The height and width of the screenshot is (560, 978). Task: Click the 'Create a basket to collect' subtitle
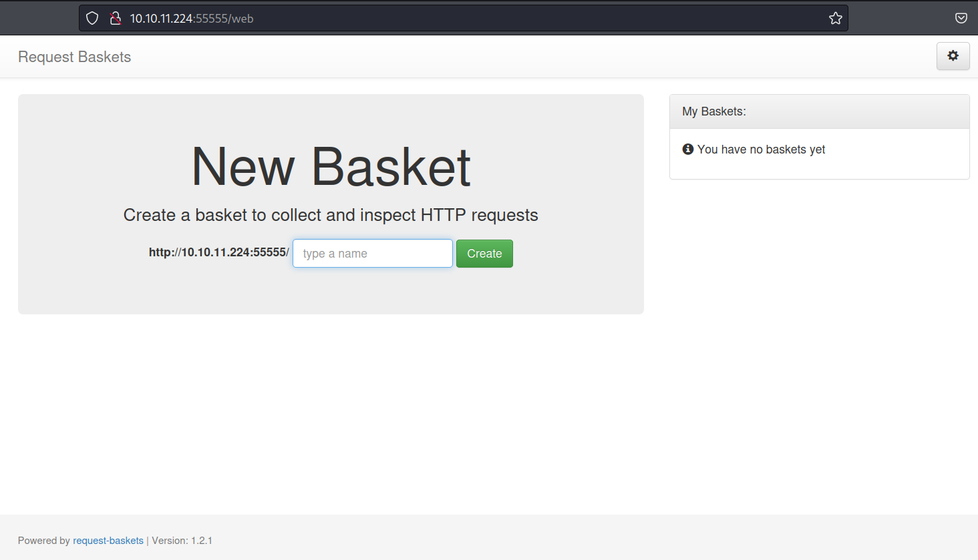[x=331, y=214]
